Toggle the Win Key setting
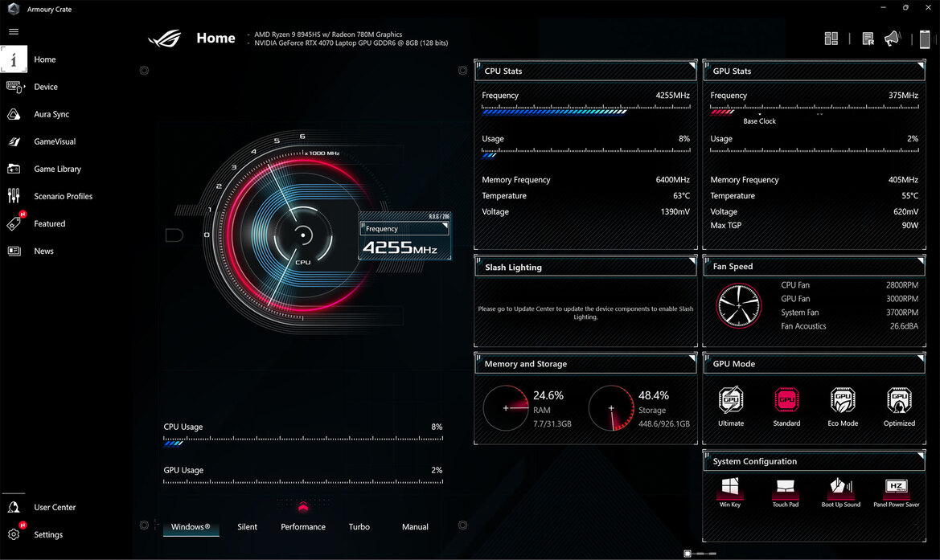The image size is (940, 560). tap(730, 493)
